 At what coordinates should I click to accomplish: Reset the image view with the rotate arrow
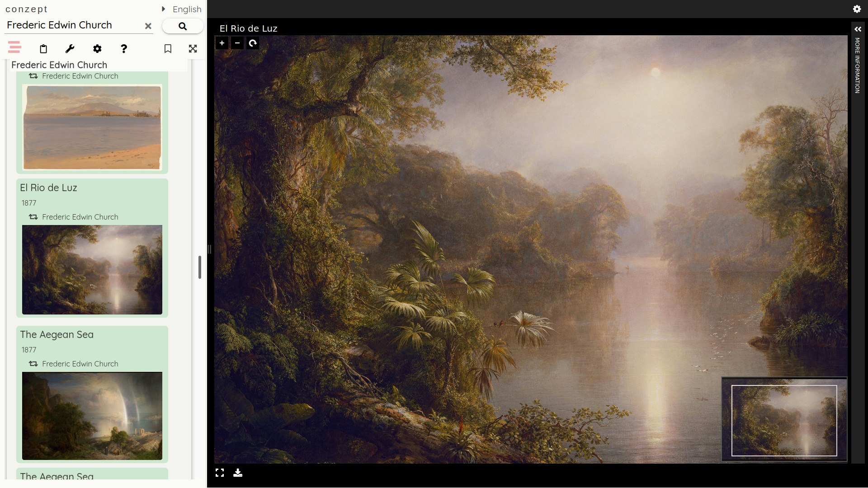click(253, 43)
